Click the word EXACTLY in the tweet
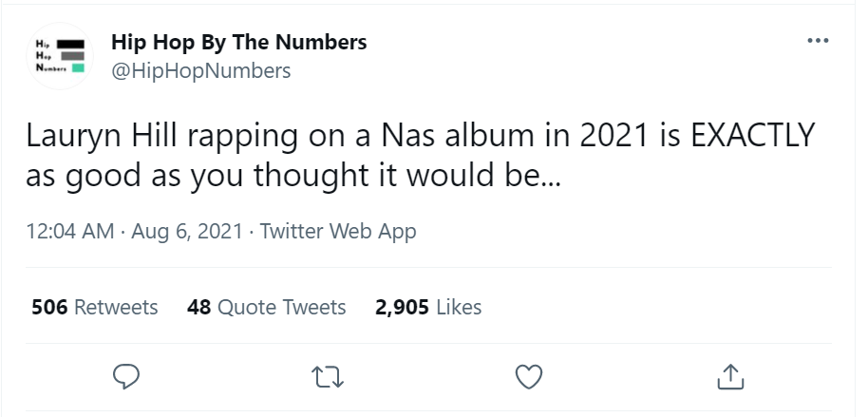The width and height of the screenshot is (868, 417). (752, 137)
